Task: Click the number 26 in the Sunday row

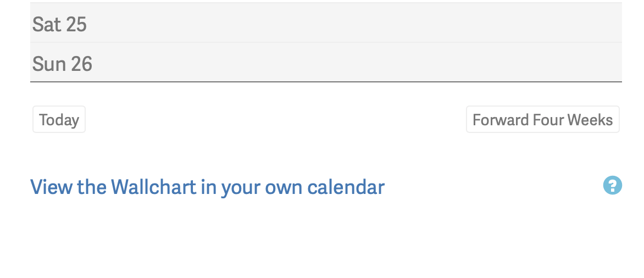Action: tap(81, 64)
